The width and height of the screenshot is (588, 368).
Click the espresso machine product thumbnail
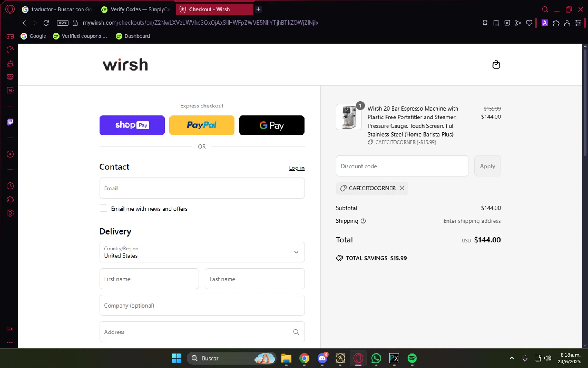coord(348,117)
